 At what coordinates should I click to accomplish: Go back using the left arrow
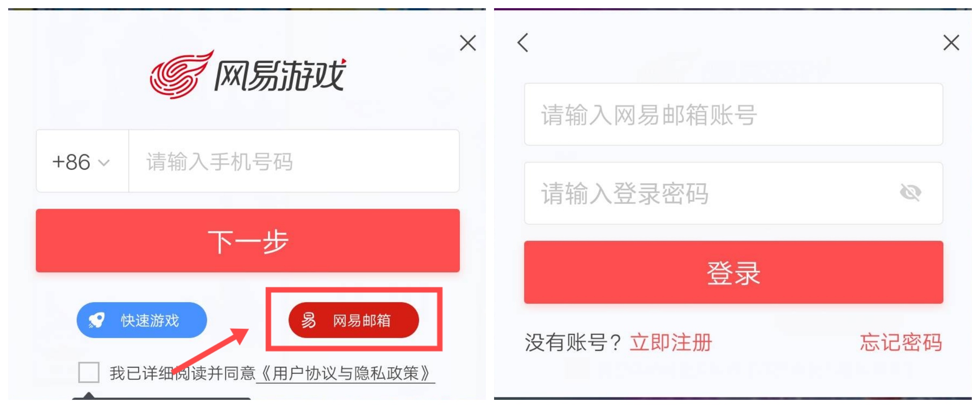[x=523, y=42]
